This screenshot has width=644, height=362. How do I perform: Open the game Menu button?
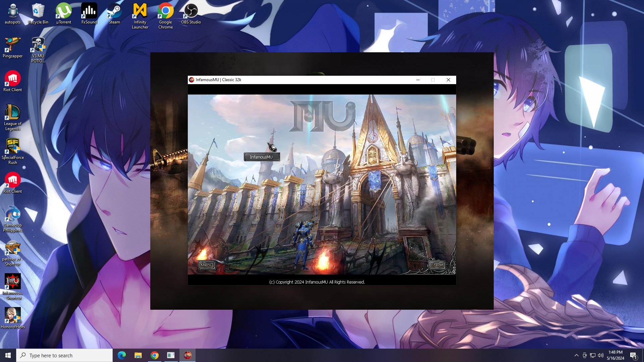click(207, 265)
